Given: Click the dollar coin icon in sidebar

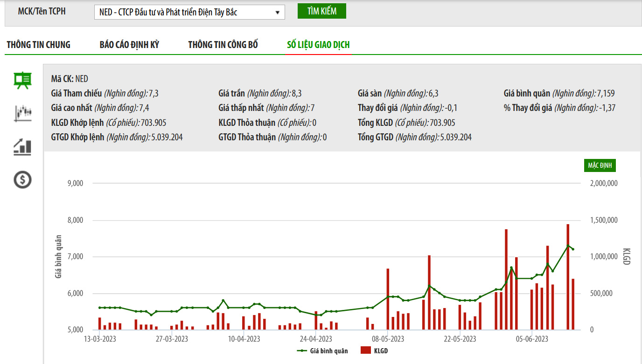Looking at the screenshot, I should click(22, 179).
